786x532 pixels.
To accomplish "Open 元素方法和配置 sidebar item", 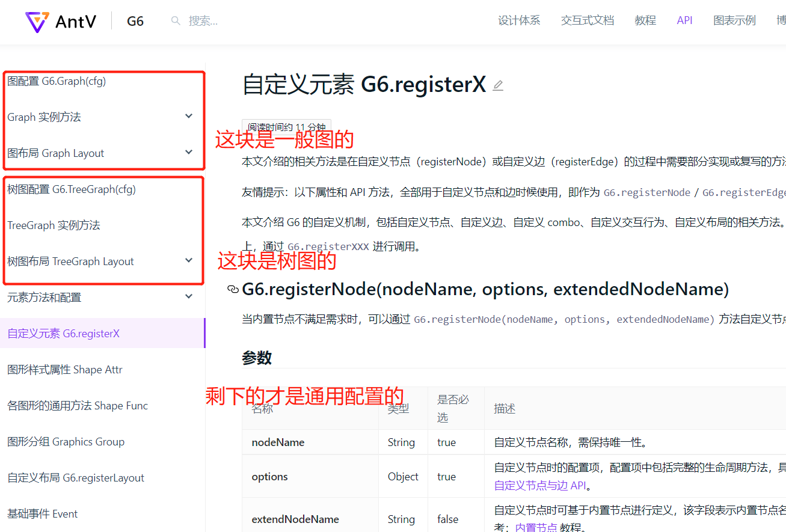I will tap(44, 298).
